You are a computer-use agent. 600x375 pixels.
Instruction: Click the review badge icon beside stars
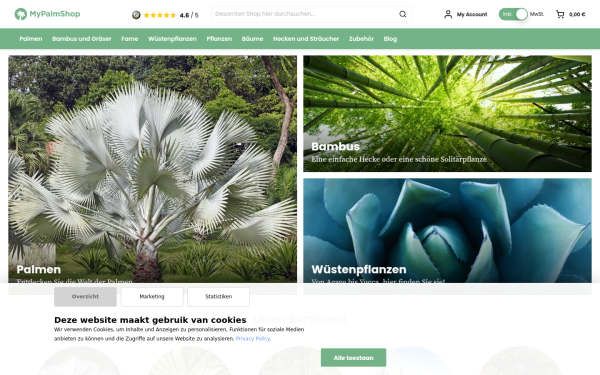click(x=136, y=15)
